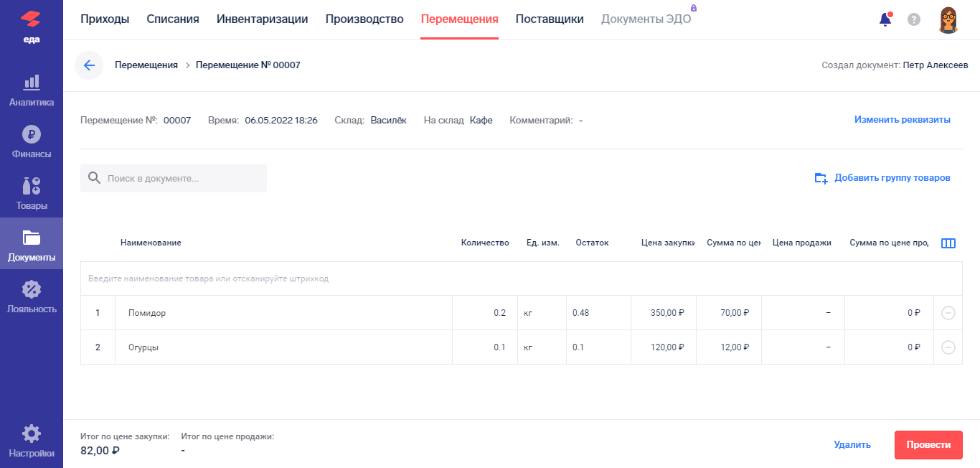Click the Помидор name cell
The height and width of the screenshot is (468, 980).
pos(283,313)
